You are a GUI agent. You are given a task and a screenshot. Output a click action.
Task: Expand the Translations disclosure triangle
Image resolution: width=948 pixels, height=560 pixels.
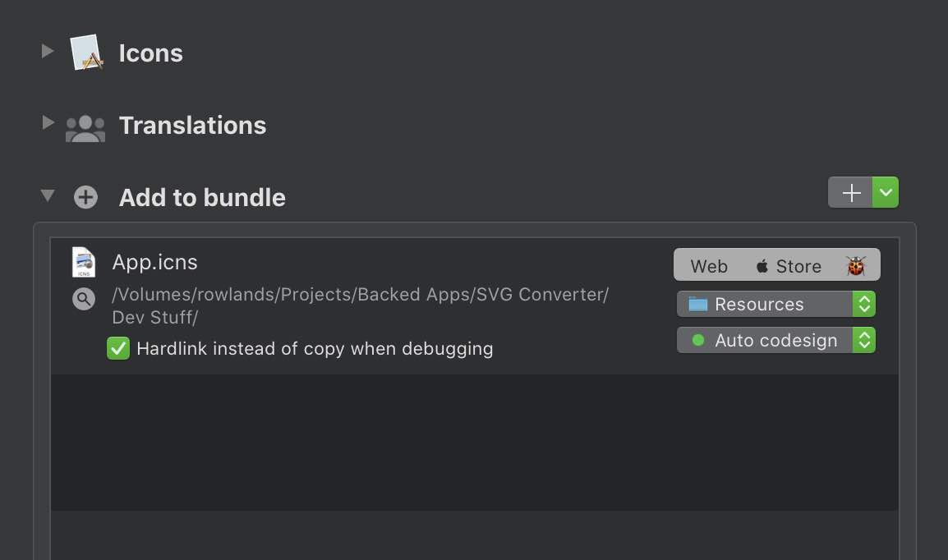tap(47, 122)
